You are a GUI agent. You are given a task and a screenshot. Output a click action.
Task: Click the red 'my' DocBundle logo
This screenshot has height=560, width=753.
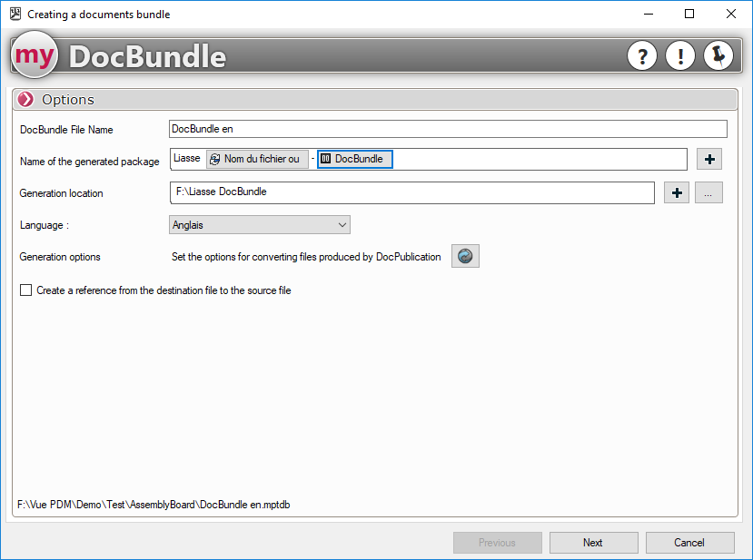pyautogui.click(x=35, y=56)
